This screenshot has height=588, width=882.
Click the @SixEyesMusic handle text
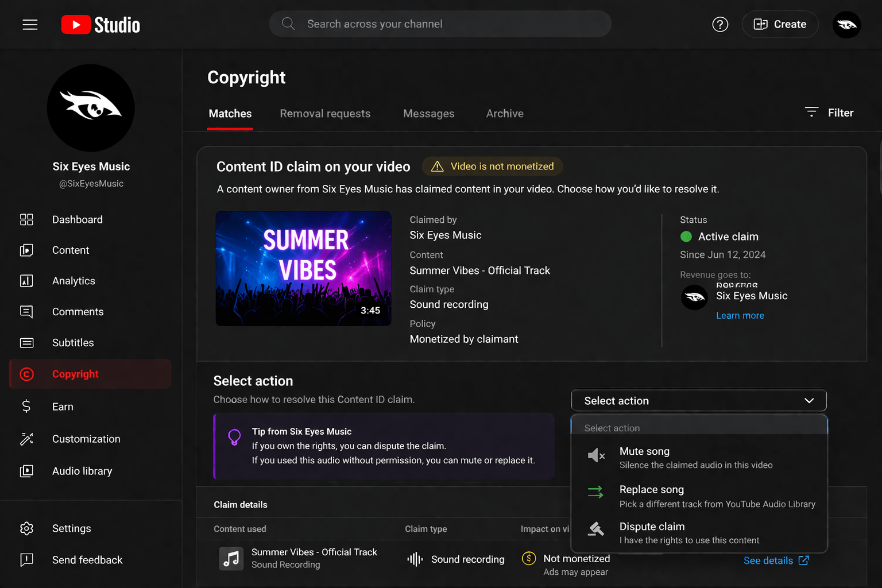click(x=91, y=184)
